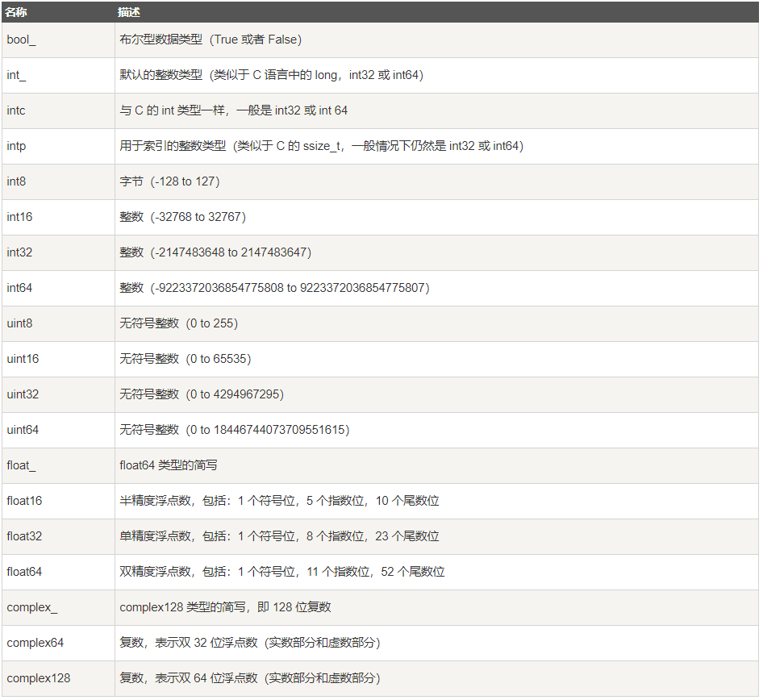
Task: Select the complex128 name cell
Action: click(x=58, y=679)
